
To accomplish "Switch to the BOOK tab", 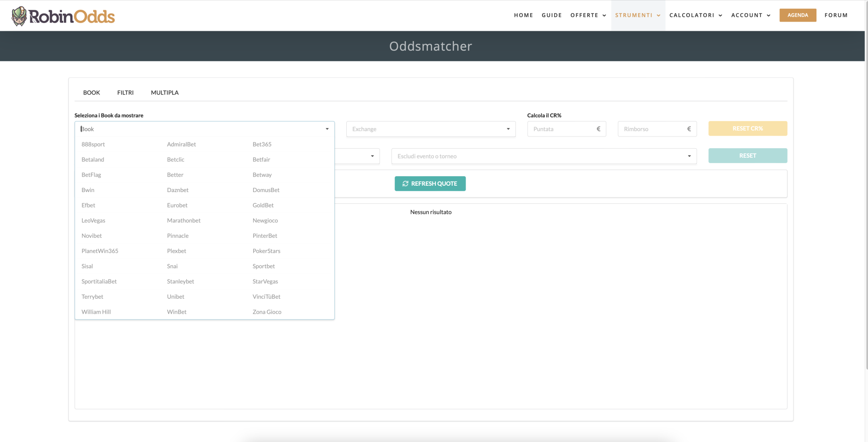I will 91,93.
